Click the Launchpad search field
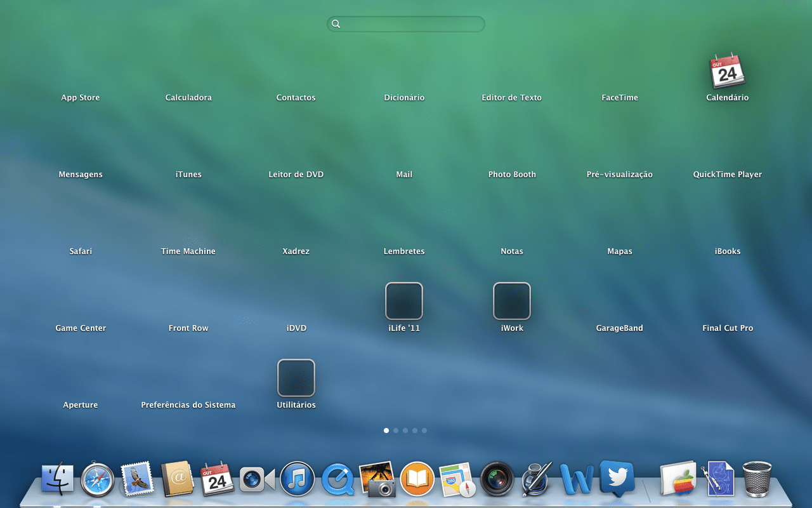Viewport: 812px width, 508px height. pos(405,23)
